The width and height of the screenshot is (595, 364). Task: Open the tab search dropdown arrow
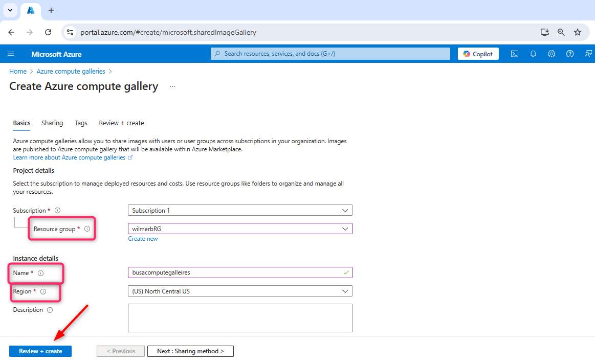point(10,10)
